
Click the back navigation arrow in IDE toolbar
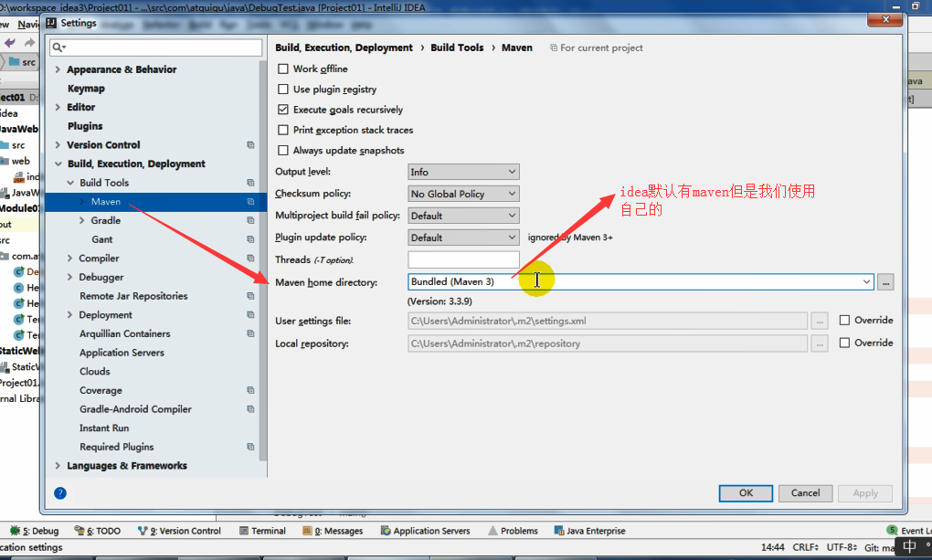(9, 42)
